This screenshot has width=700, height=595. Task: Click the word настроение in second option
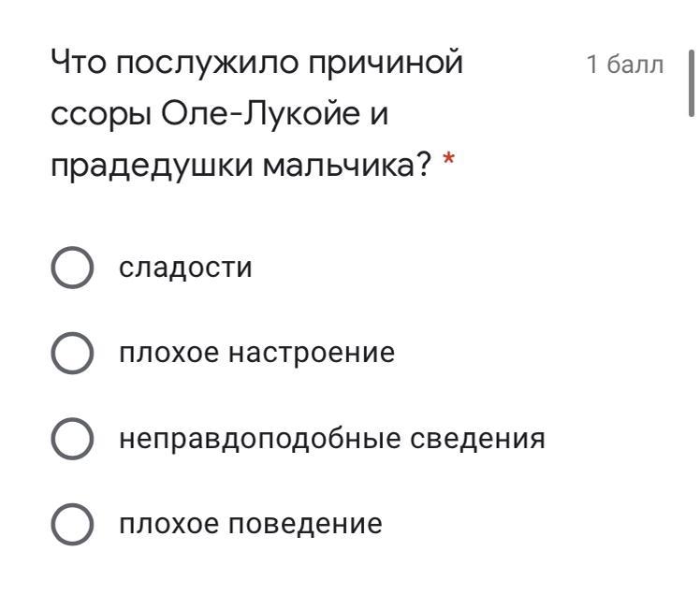pyautogui.click(x=312, y=354)
